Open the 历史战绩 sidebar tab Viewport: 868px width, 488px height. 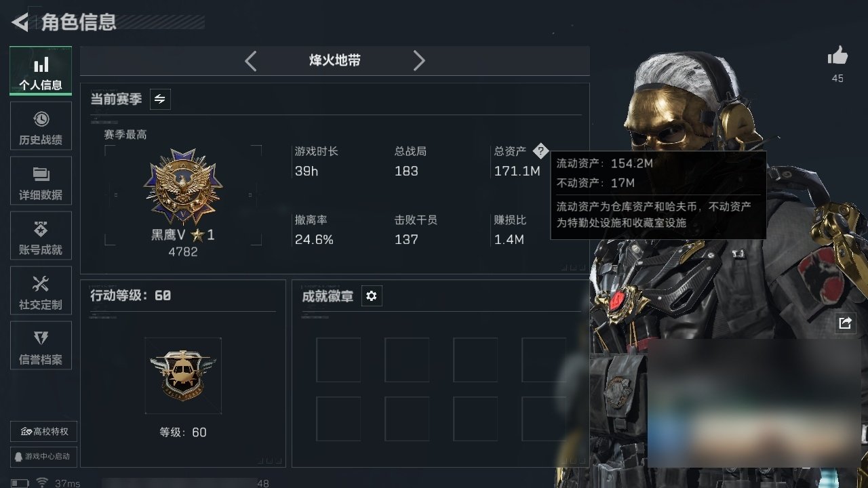pyautogui.click(x=41, y=126)
